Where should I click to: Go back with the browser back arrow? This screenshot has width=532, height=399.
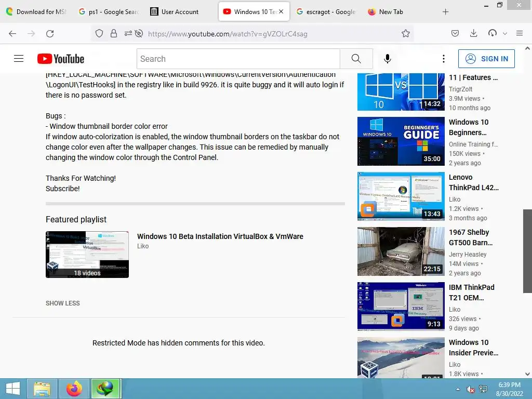pos(12,34)
